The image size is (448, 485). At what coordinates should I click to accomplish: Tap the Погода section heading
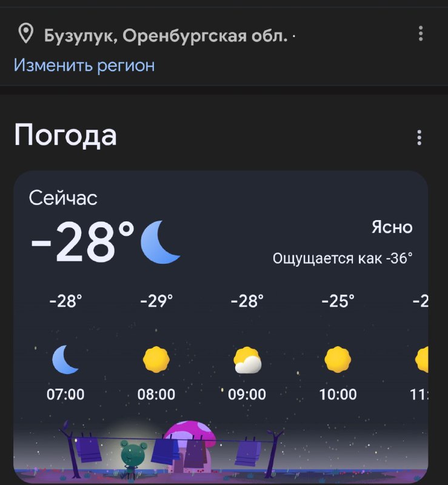[x=65, y=135]
